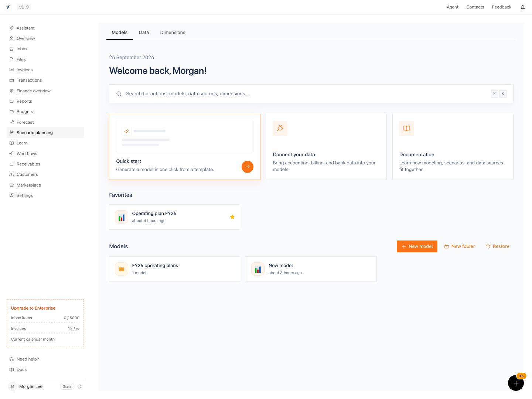
Task: Open the notifications bell icon
Action: [x=523, y=7]
